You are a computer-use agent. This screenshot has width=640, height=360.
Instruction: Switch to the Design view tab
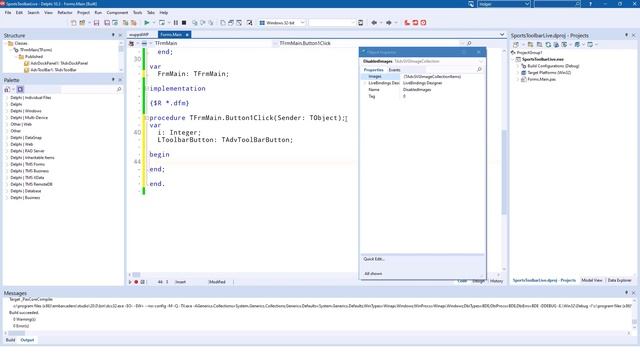pos(478,281)
